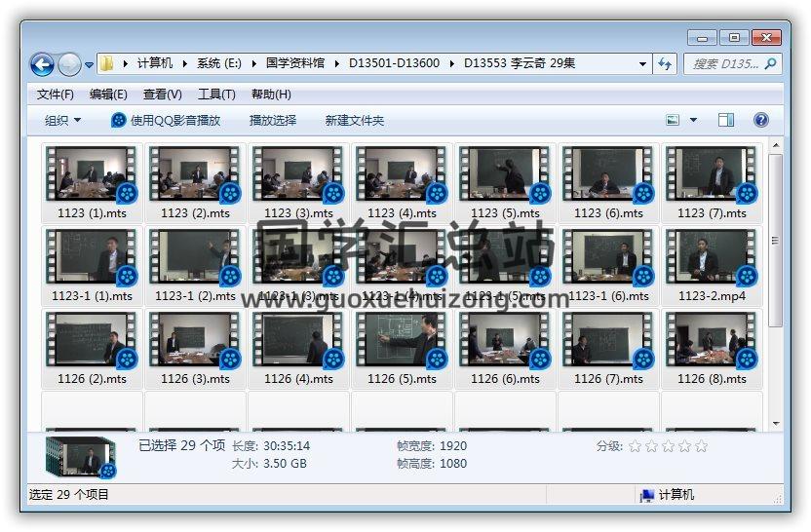Open the 文件(F) menu
811x532 pixels.
click(x=55, y=95)
